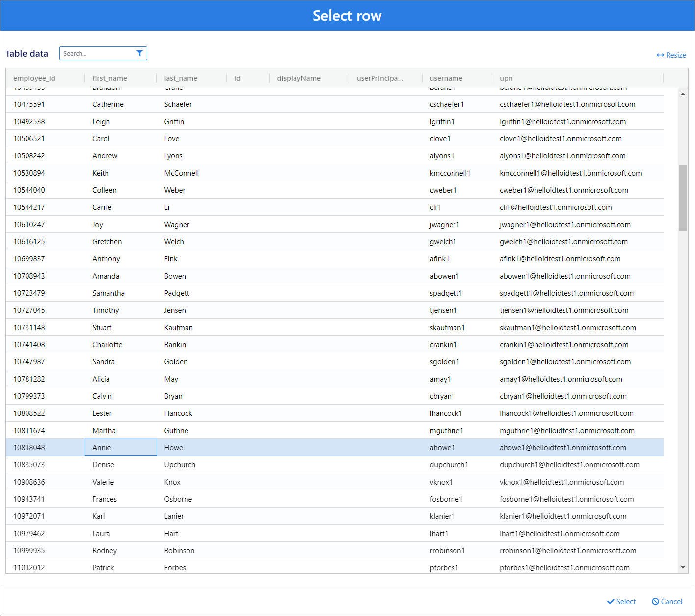This screenshot has height=616, width=695.
Task: Click the last_name column header
Action: click(181, 78)
